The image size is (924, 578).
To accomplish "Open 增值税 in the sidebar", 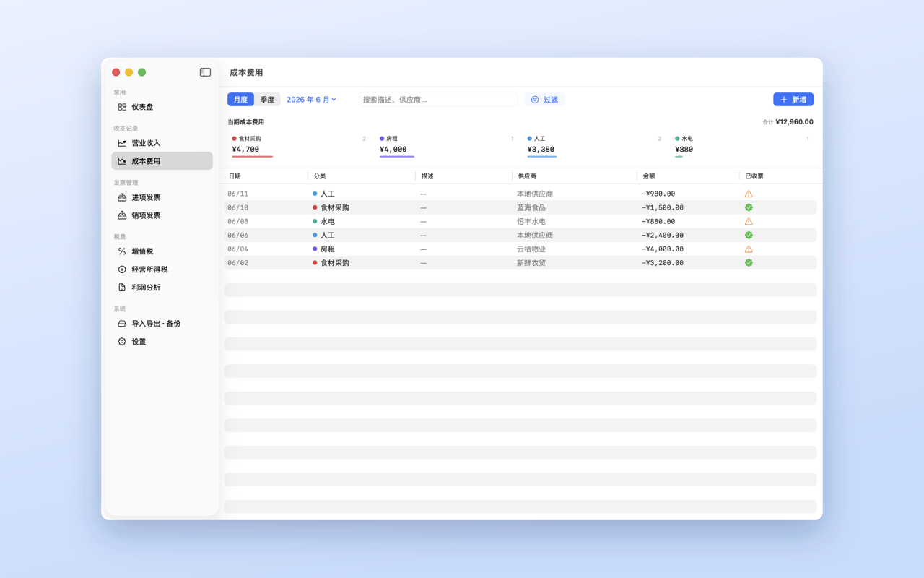I will 162,251.
